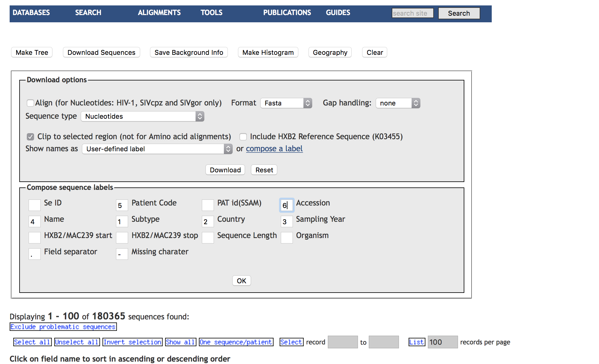Screen dimensions: 599x364
Task: Open the TOOLS menu
Action: coord(211,13)
